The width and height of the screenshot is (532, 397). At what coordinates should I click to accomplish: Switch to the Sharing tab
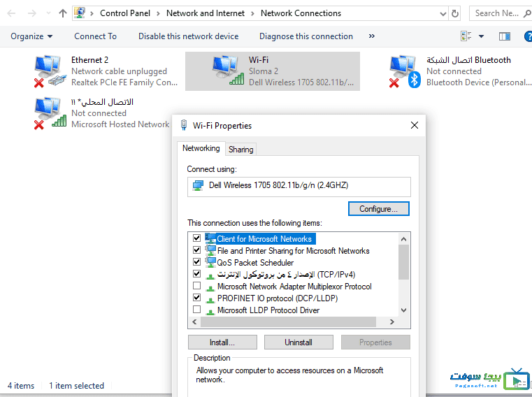coord(241,150)
